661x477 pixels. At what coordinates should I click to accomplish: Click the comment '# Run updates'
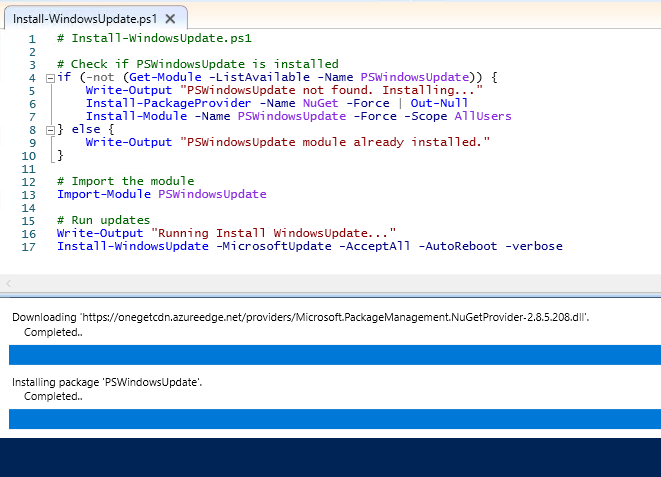point(104,220)
